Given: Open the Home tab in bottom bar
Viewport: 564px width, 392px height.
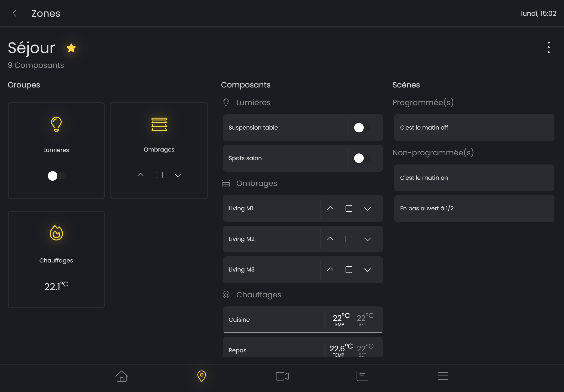Looking at the screenshot, I should click(x=122, y=376).
